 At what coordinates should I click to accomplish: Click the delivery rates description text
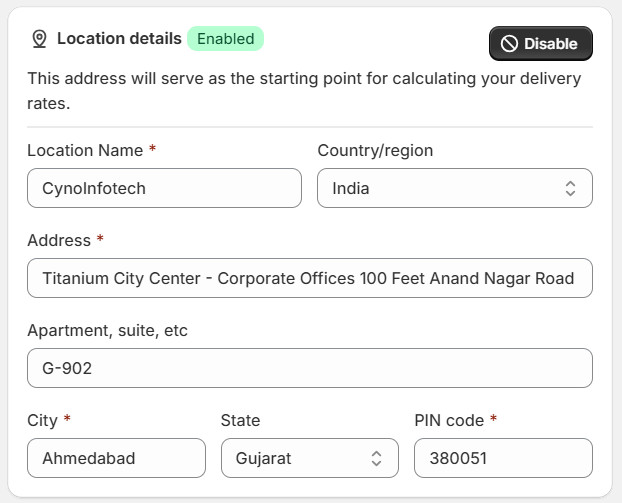[x=304, y=91]
